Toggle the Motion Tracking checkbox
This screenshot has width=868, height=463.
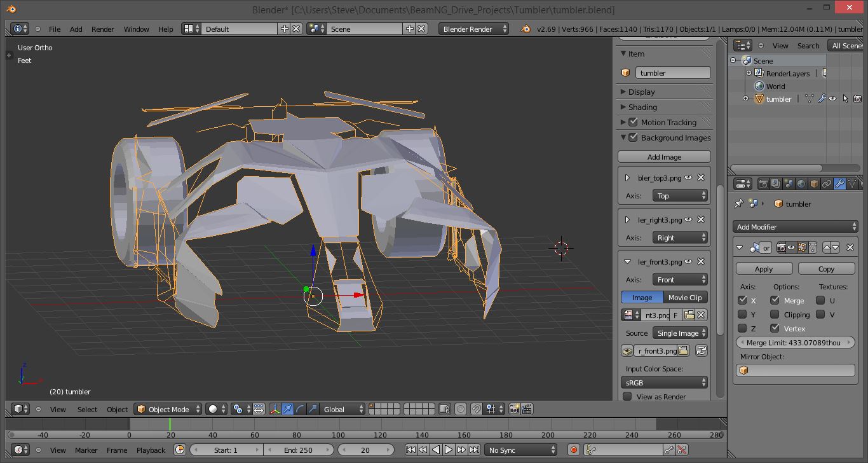633,122
